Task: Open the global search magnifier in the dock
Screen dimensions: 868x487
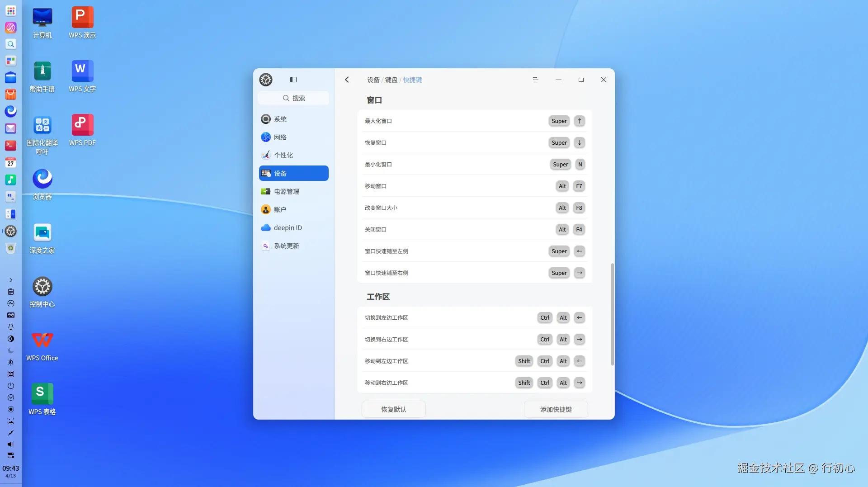Action: click(x=11, y=44)
